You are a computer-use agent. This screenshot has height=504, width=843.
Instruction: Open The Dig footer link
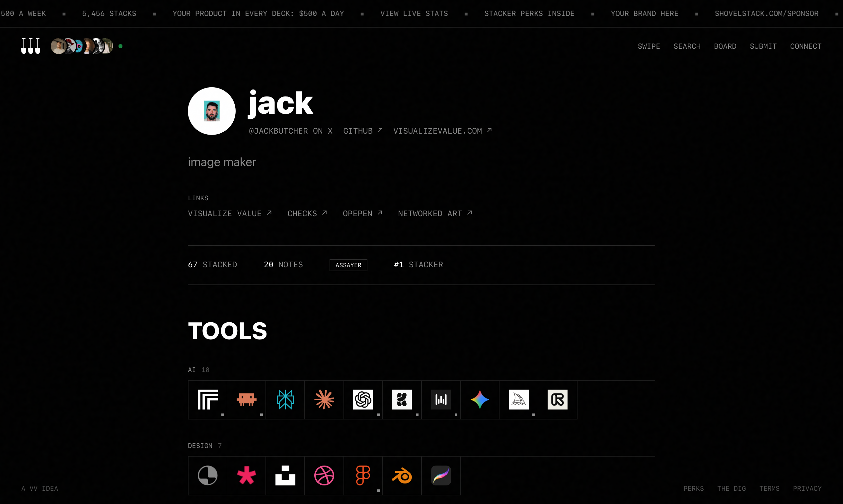point(731,488)
